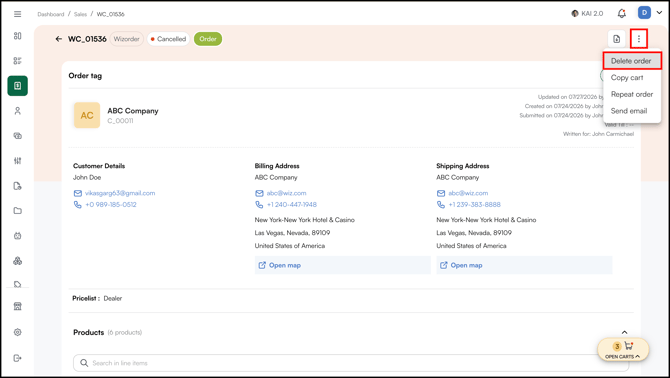Click the Search in line items field
The height and width of the screenshot is (378, 670).
(351, 363)
